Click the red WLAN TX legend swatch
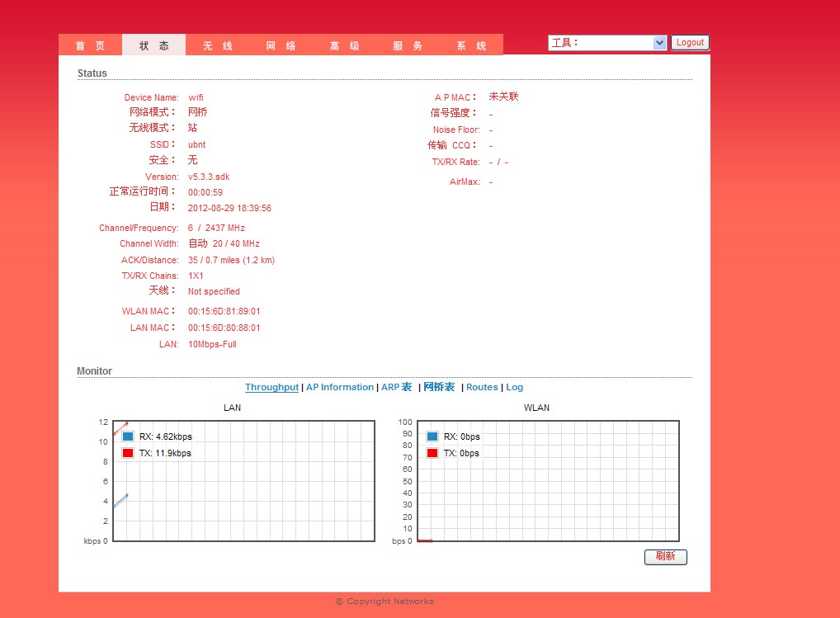 (x=432, y=453)
